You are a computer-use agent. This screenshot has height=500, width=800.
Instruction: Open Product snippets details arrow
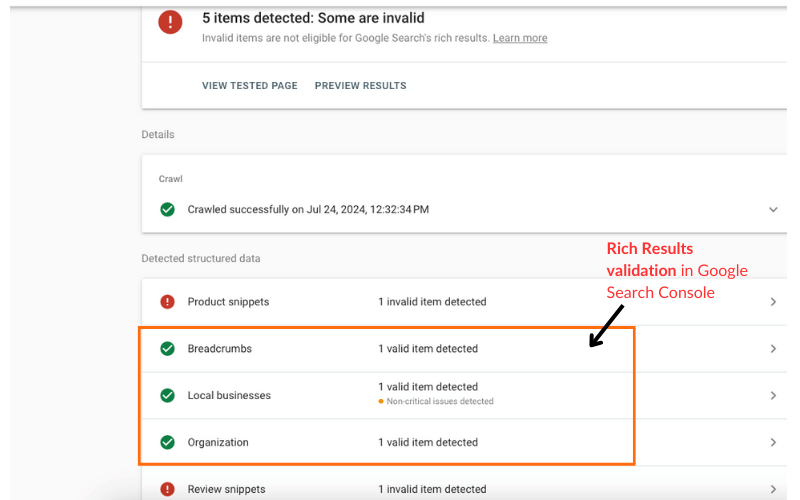(773, 302)
